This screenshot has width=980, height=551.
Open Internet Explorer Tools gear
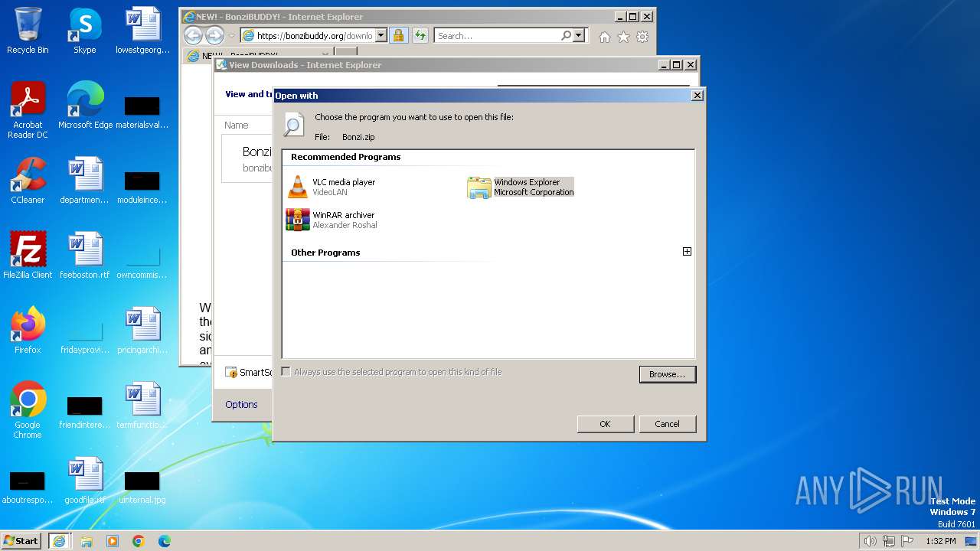tap(642, 37)
